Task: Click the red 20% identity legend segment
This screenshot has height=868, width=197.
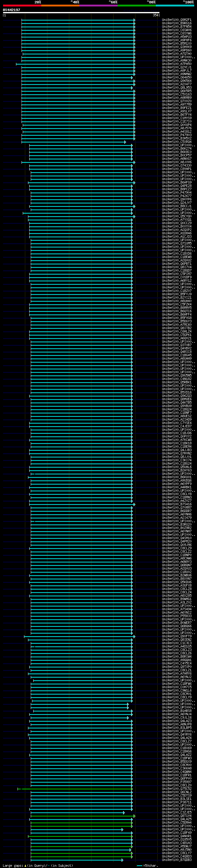Action: pyautogui.click(x=22, y=6)
